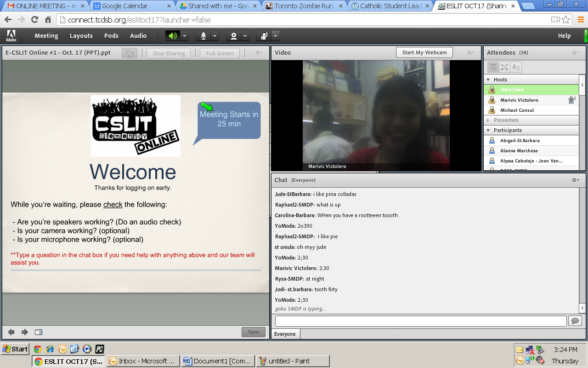This screenshot has width=588, height=368.
Task: Open the Pods menu
Action: point(111,36)
